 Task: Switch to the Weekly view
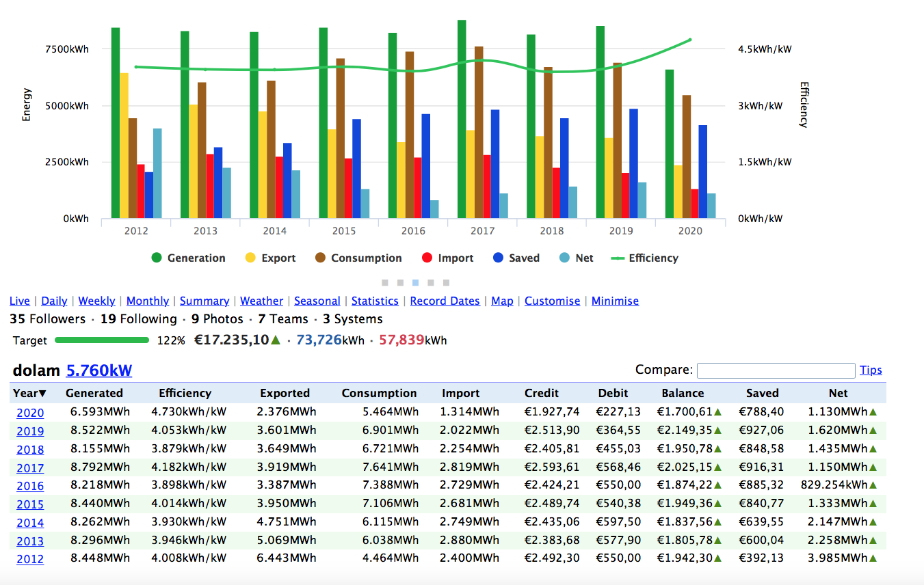pos(96,301)
